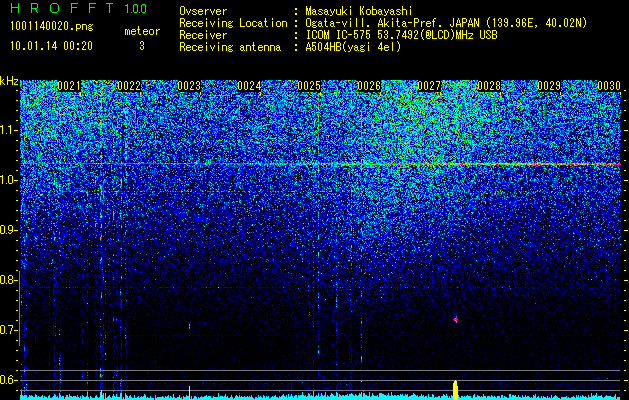Click the 1.0 frequency axis label
Viewport: 629px width, 400px height.
(x=8, y=181)
